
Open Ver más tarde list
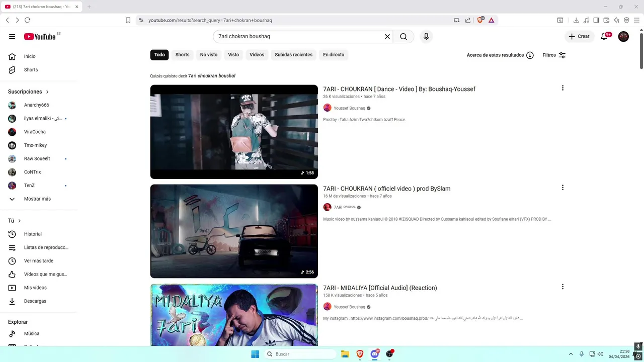click(x=39, y=261)
